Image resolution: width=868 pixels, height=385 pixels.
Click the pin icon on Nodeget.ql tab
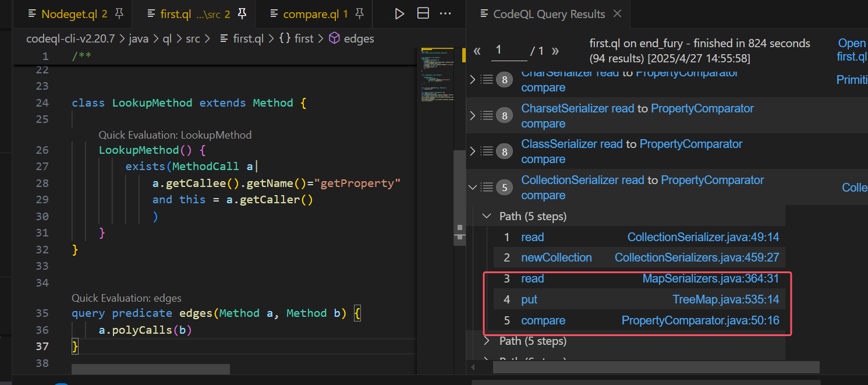click(x=119, y=13)
